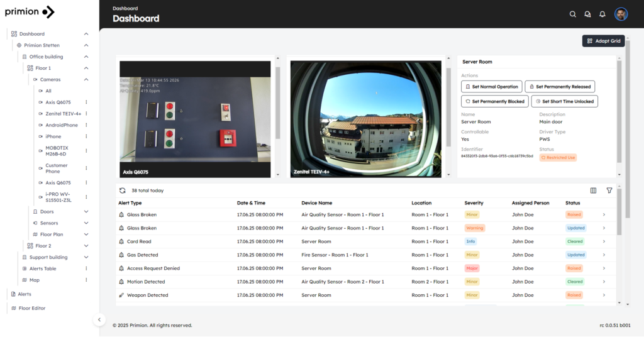This screenshot has height=337, width=644.
Task: Open column settings for alerts table
Action: [x=593, y=191]
